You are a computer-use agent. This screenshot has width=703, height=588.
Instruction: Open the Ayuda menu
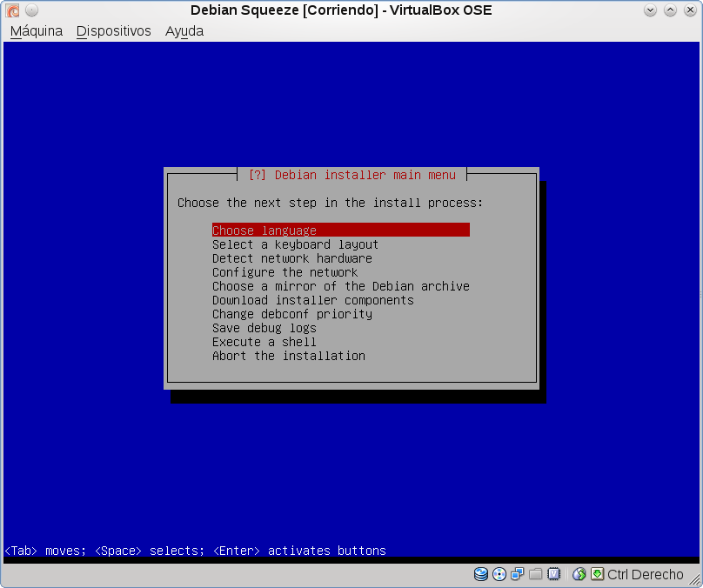184,31
